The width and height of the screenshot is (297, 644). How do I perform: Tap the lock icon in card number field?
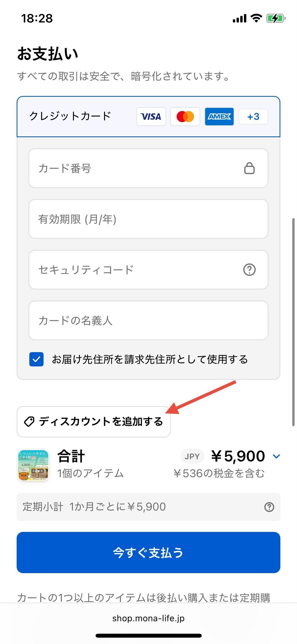[249, 168]
